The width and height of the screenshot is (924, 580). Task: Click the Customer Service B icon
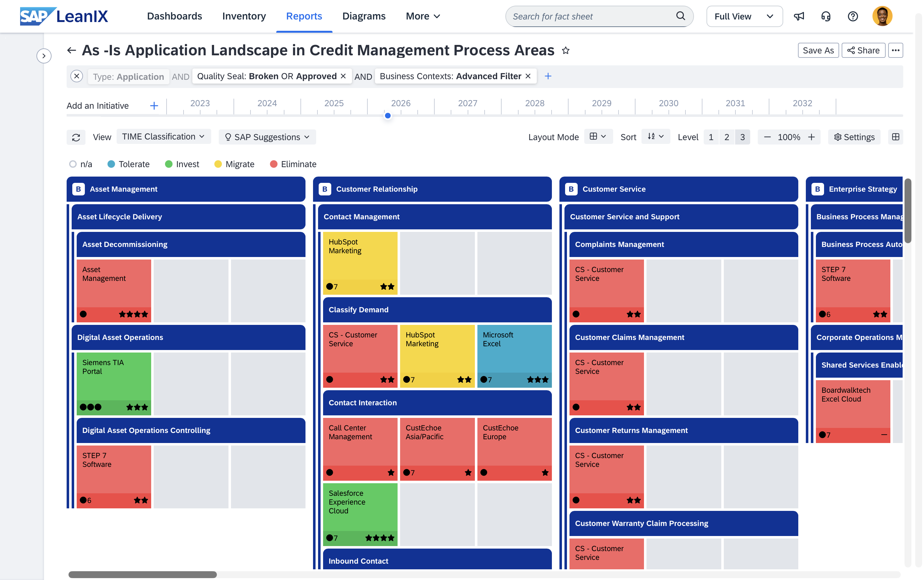point(571,189)
